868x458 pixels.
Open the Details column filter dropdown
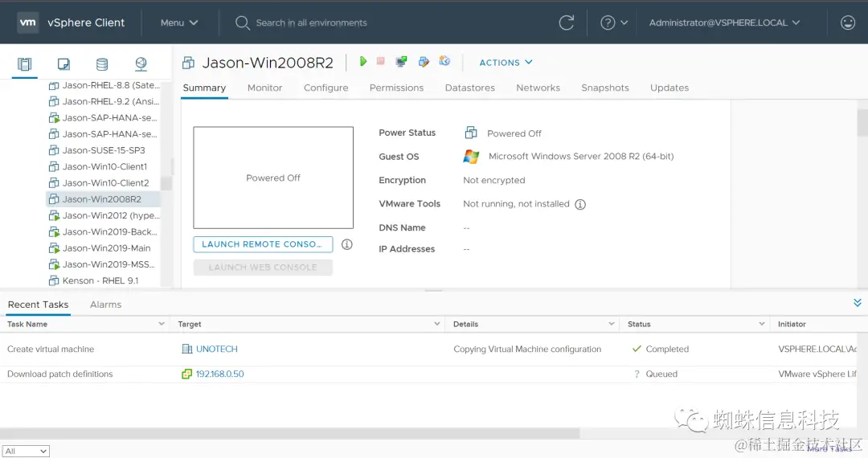(611, 324)
